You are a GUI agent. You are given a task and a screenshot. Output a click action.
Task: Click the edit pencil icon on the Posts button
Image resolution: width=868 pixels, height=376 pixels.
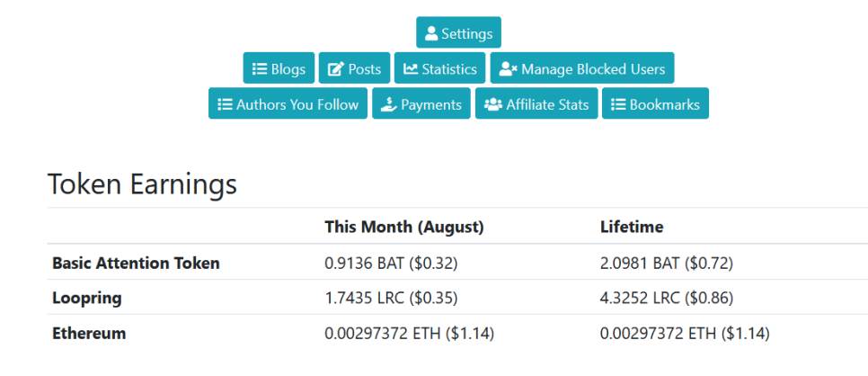click(x=336, y=68)
